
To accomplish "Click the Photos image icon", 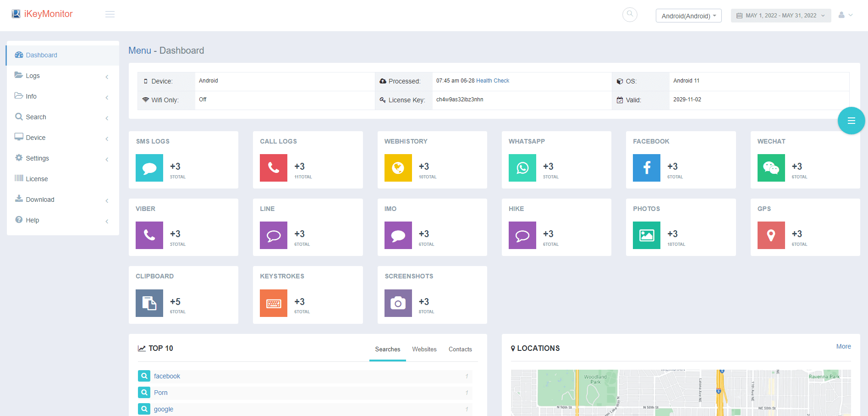I will point(647,235).
